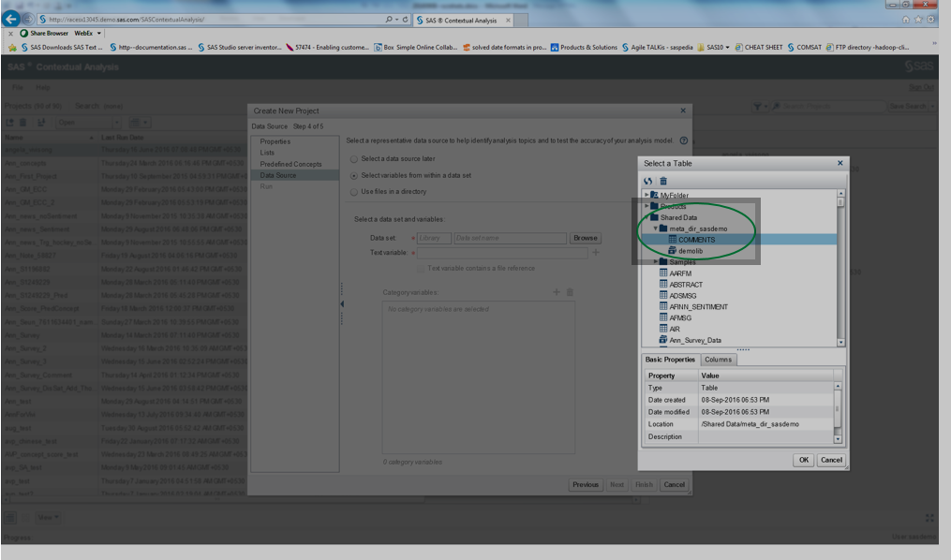The width and height of the screenshot is (951, 560).
Task: Open the SAS10 bookmarks folder dropdown
Action: click(727, 47)
